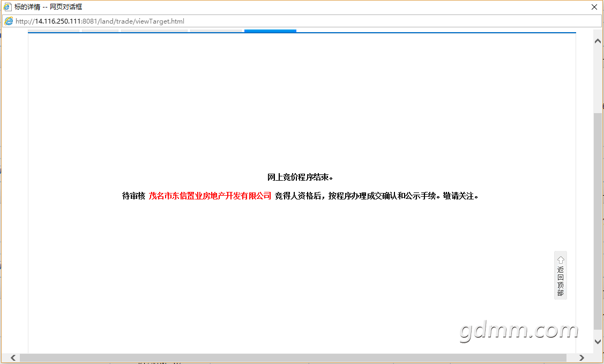Screen dimensions: 604x364
Task: Click the vertical scrollbar down arrow
Action: 598,341
